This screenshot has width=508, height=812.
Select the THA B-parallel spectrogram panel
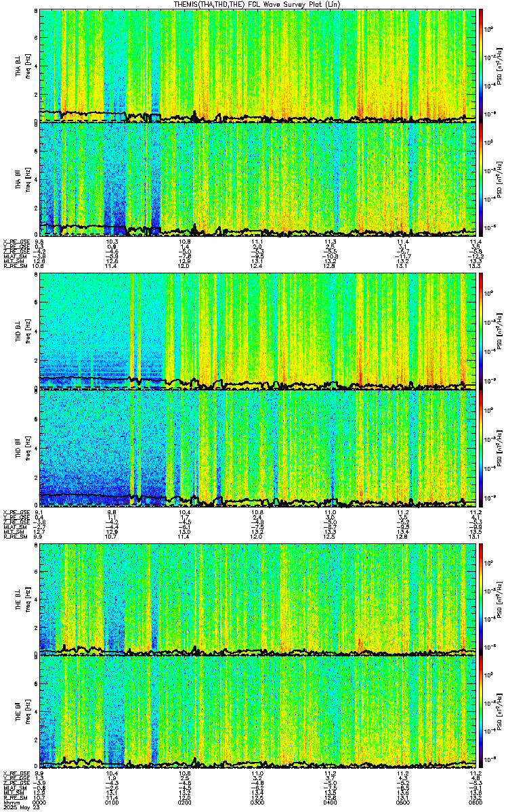[257, 179]
